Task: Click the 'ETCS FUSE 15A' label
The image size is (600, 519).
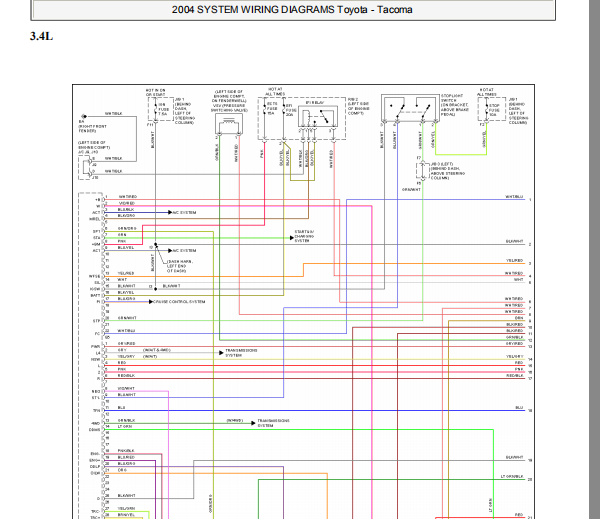Action: click(272, 109)
